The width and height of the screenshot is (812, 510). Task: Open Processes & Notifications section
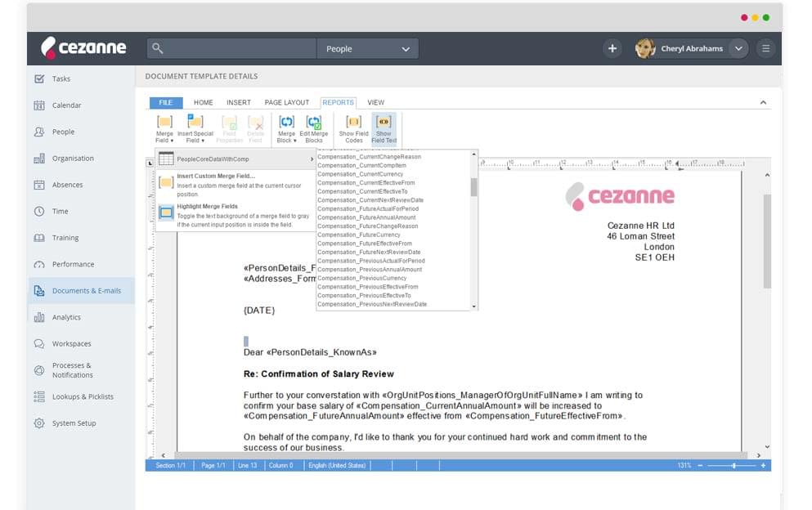[73, 370]
